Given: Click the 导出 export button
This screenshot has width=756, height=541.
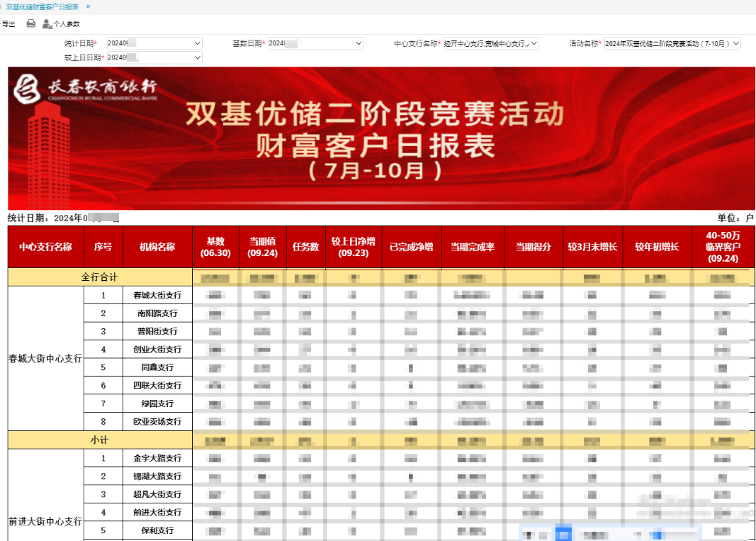Looking at the screenshot, I should point(9,23).
